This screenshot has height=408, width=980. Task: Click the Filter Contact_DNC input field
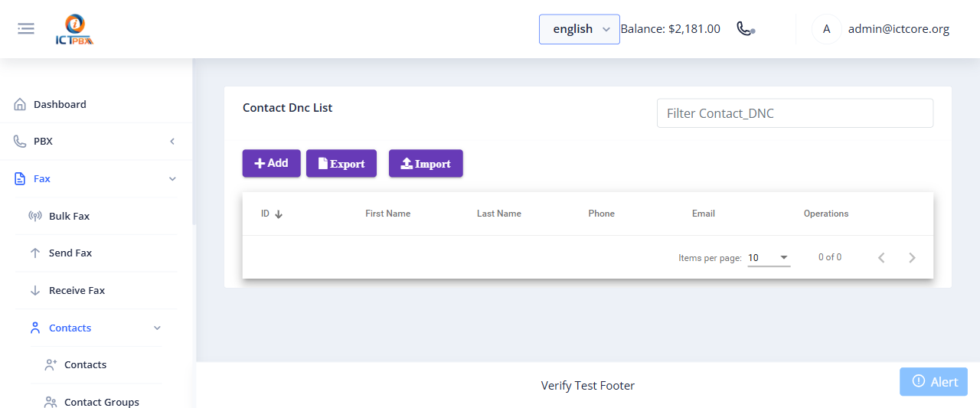click(795, 113)
